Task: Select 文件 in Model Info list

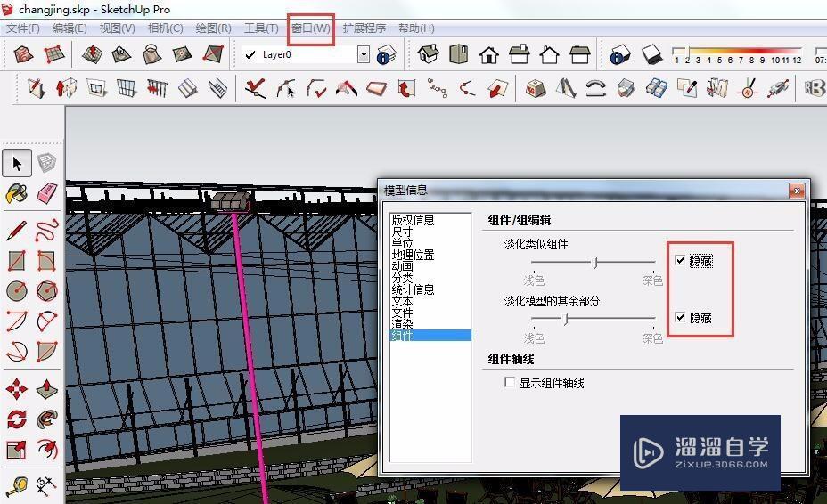Action: click(403, 313)
